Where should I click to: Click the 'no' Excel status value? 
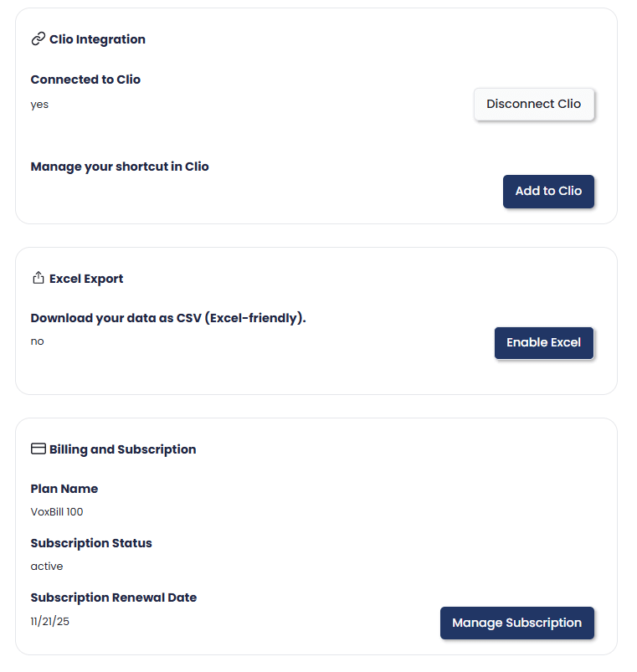point(38,341)
